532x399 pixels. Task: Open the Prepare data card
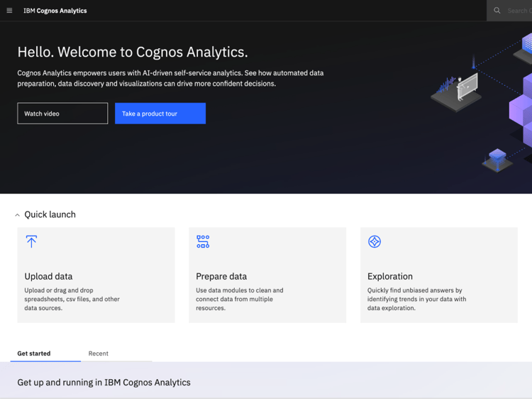pyautogui.click(x=267, y=275)
